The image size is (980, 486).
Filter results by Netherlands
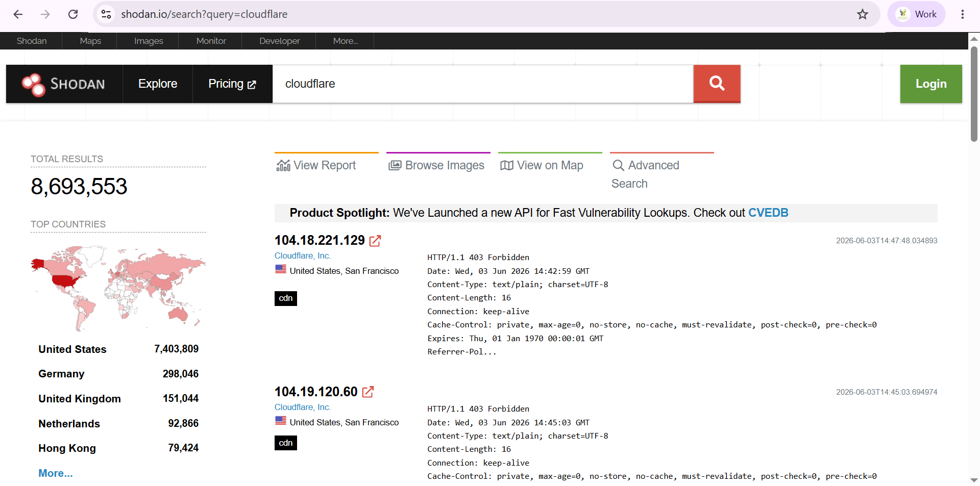point(69,424)
